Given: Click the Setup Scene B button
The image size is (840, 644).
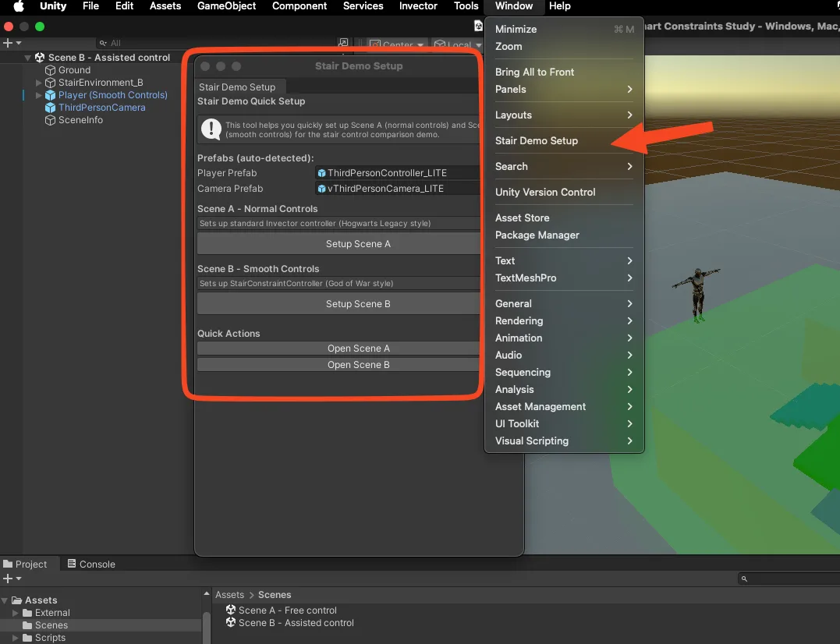Looking at the screenshot, I should [338, 303].
